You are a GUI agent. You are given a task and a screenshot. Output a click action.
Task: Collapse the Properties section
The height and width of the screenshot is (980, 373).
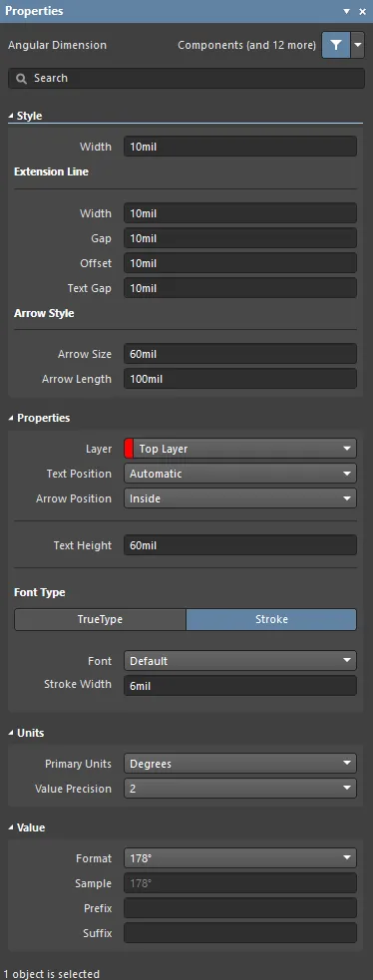11,418
